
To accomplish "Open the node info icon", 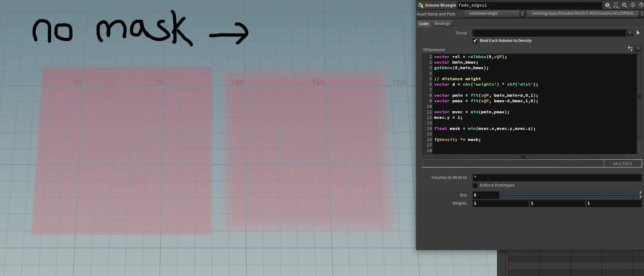I will 633,5.
